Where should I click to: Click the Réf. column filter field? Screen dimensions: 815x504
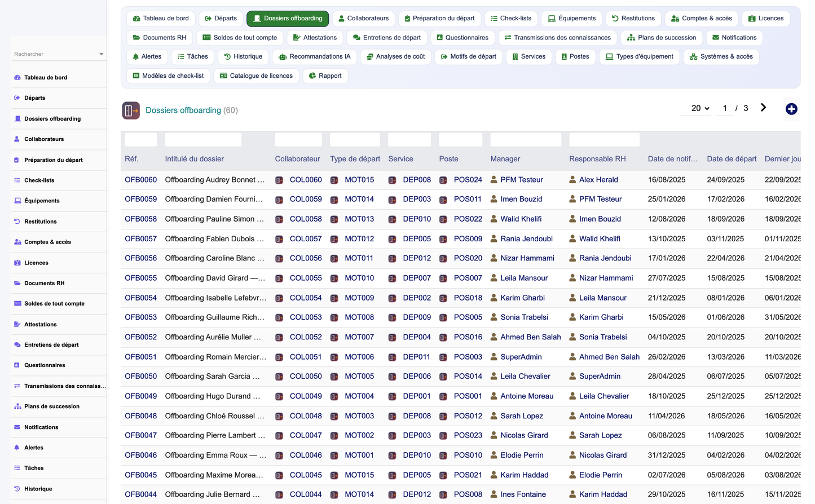point(141,140)
